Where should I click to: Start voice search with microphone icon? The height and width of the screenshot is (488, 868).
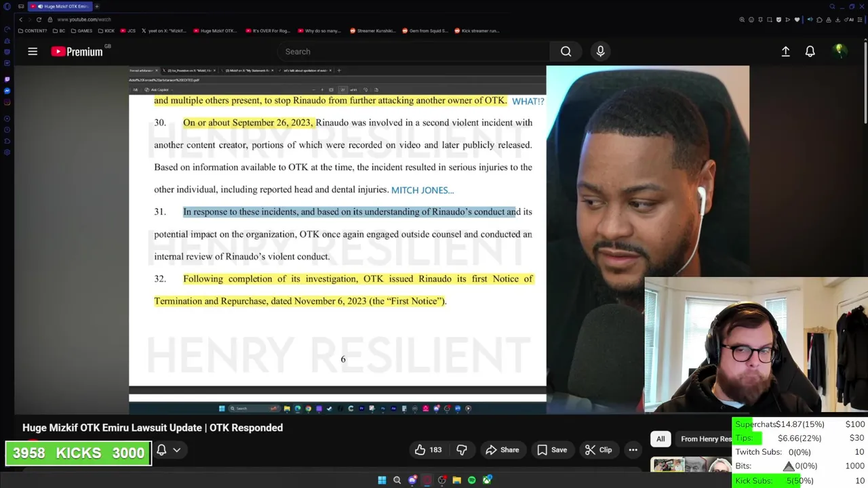click(600, 52)
